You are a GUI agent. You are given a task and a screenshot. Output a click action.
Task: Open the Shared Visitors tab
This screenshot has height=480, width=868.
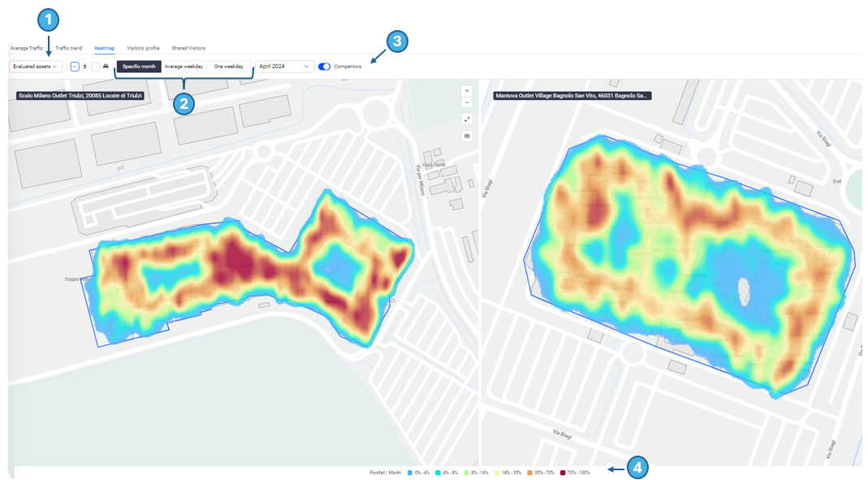click(188, 48)
